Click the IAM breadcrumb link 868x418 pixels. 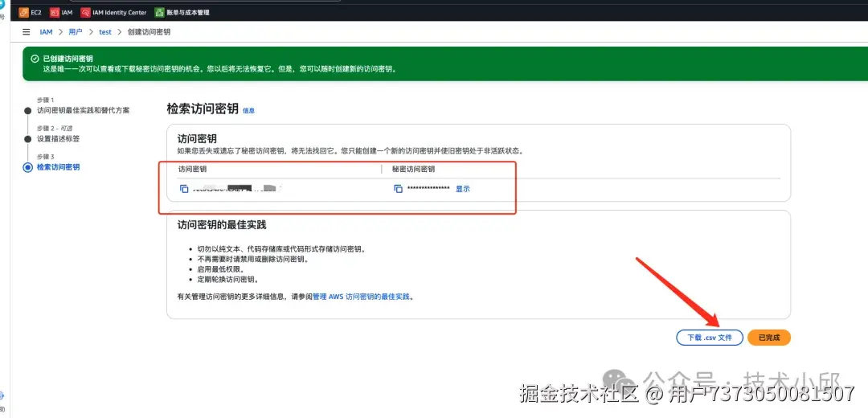tap(46, 32)
